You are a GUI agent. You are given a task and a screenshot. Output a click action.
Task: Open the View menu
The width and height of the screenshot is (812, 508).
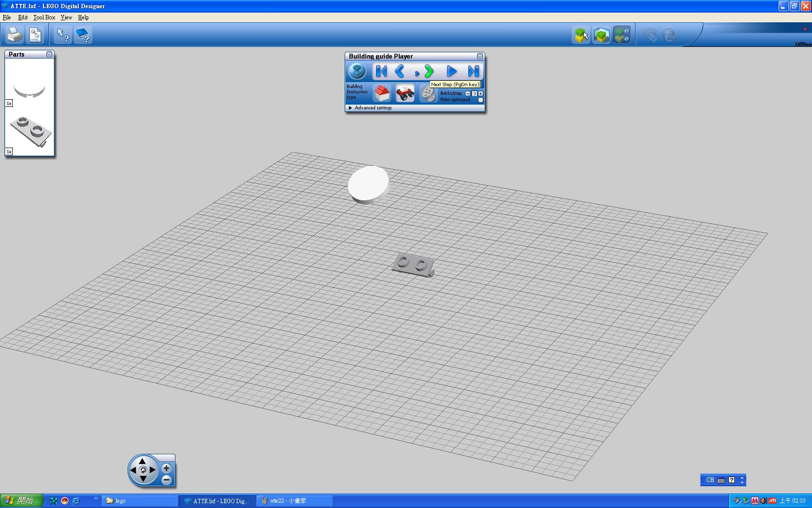click(x=66, y=17)
